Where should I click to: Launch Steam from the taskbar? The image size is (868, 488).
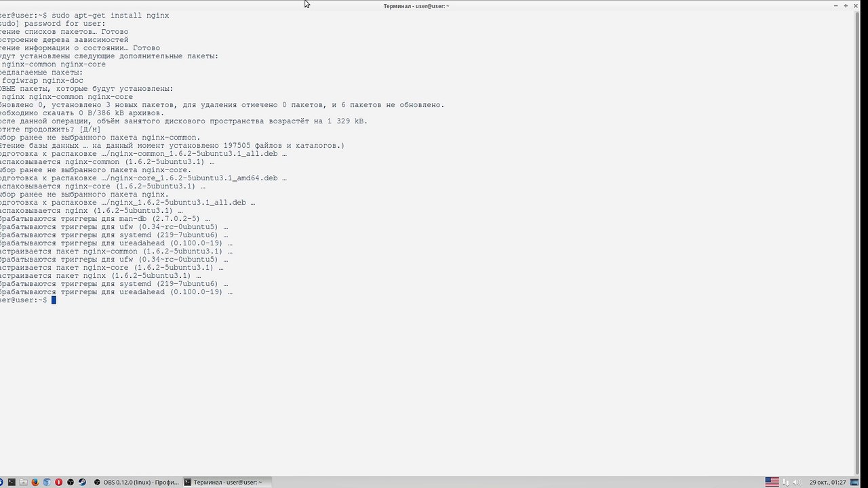[82, 483]
